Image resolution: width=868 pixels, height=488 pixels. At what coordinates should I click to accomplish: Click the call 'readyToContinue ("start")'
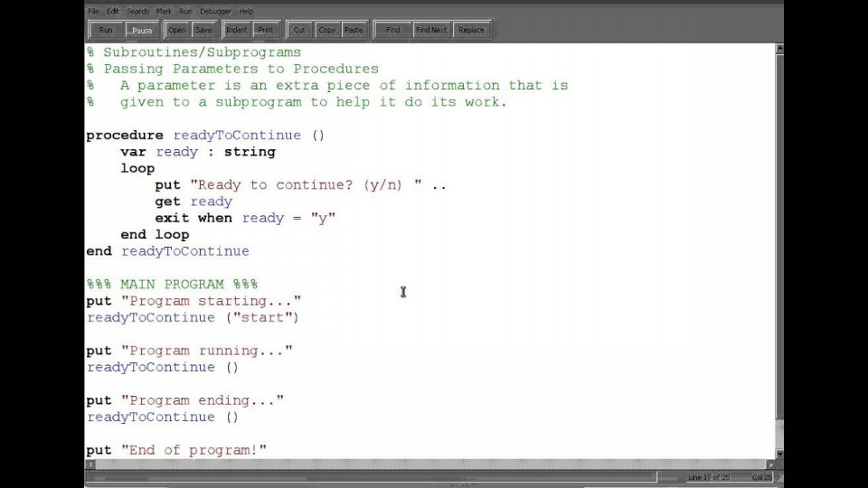[193, 317]
